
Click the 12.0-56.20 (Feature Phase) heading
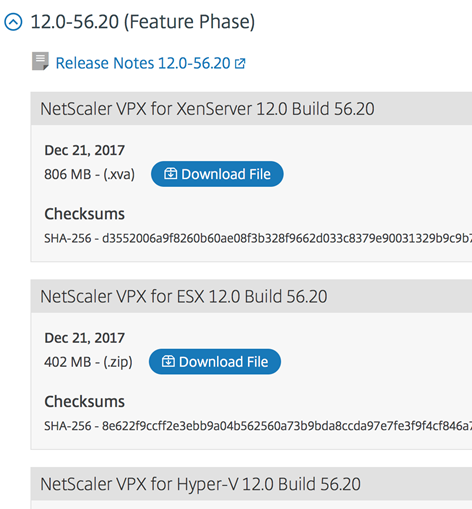click(143, 22)
